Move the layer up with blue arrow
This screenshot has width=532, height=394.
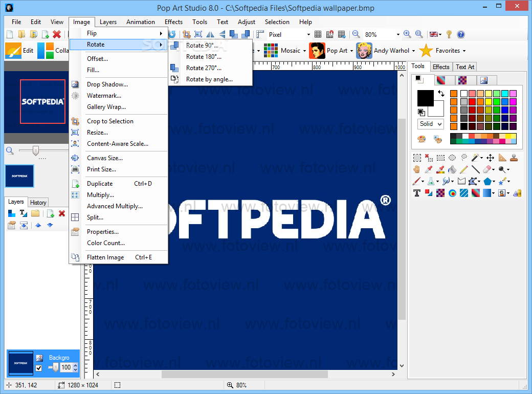[38, 225]
